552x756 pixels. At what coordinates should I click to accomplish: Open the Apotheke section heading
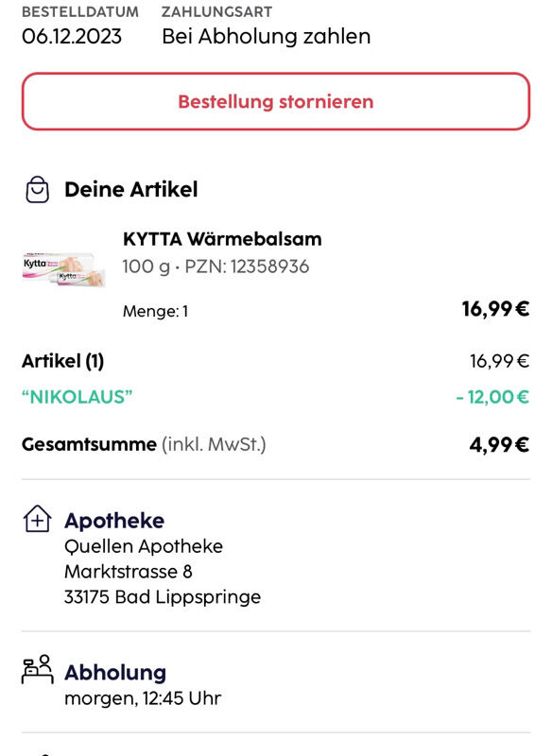click(x=114, y=521)
